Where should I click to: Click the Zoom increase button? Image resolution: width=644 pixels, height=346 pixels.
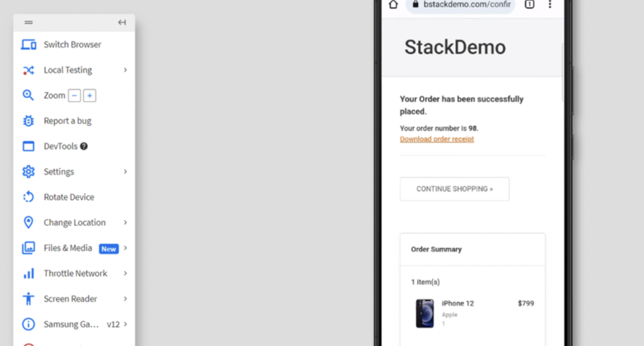click(x=89, y=95)
